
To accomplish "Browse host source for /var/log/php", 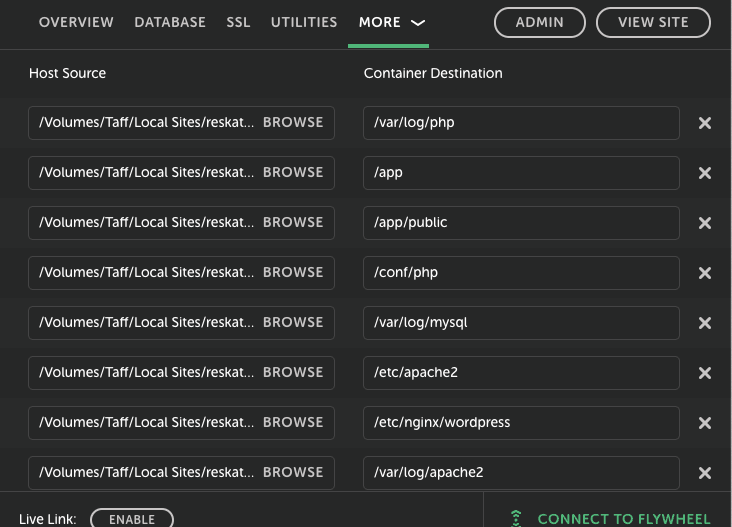I will click(x=293, y=122).
